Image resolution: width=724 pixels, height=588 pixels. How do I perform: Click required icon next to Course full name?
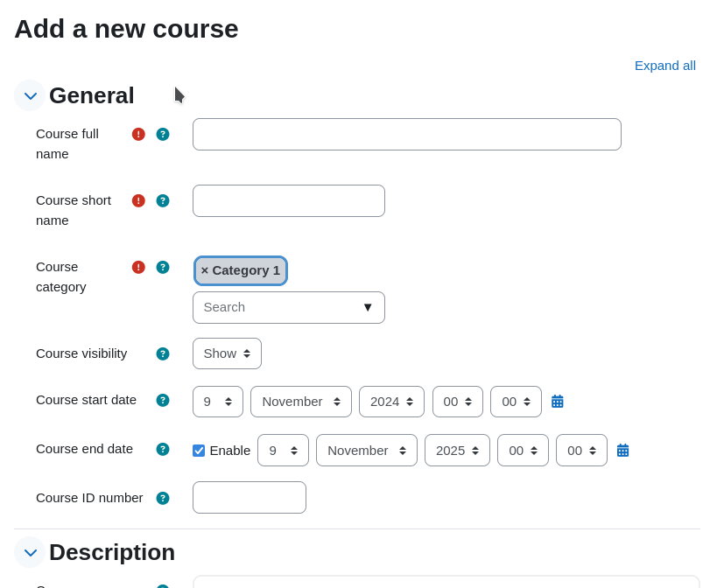click(138, 134)
